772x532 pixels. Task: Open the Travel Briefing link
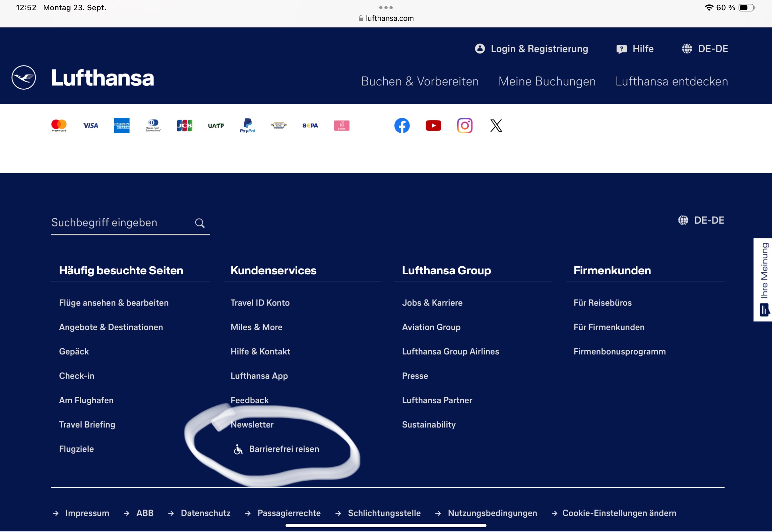click(87, 425)
